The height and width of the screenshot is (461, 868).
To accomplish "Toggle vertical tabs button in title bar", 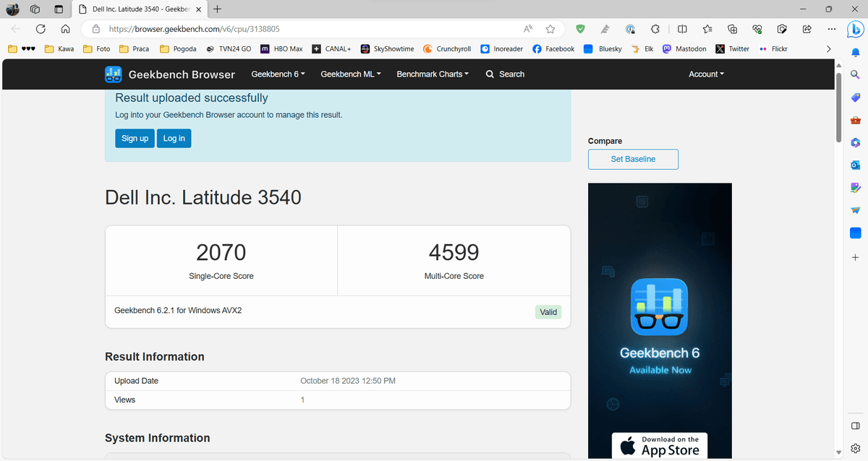I will (59, 9).
